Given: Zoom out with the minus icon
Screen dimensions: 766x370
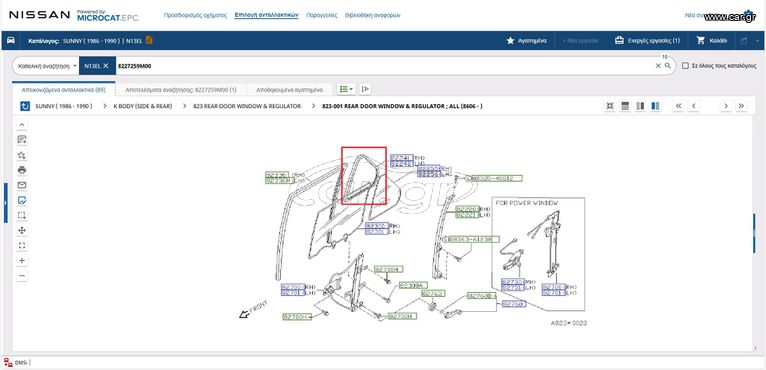Looking at the screenshot, I should (21, 276).
